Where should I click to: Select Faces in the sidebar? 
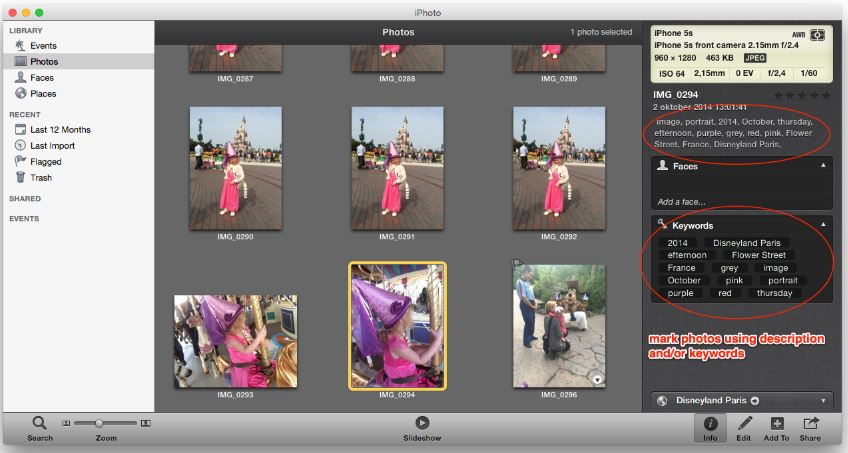pos(42,78)
